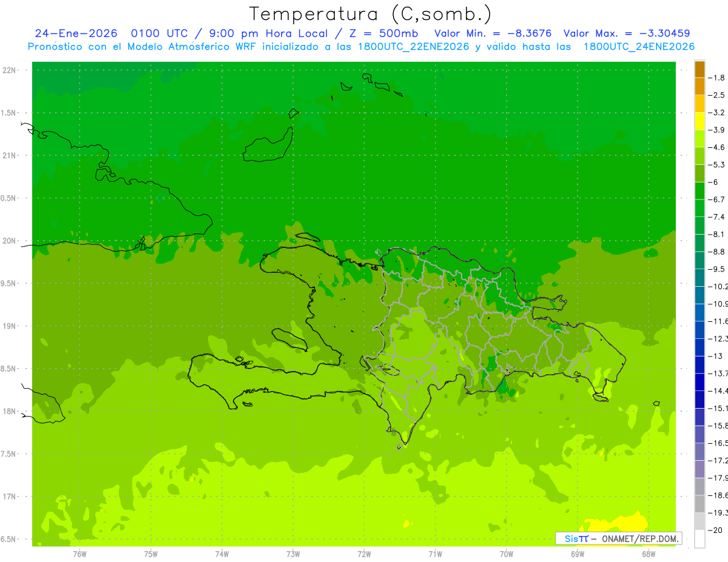
Task: Click the valid-until stamp '1800UTC_24ENE2026'
Action: (638, 47)
